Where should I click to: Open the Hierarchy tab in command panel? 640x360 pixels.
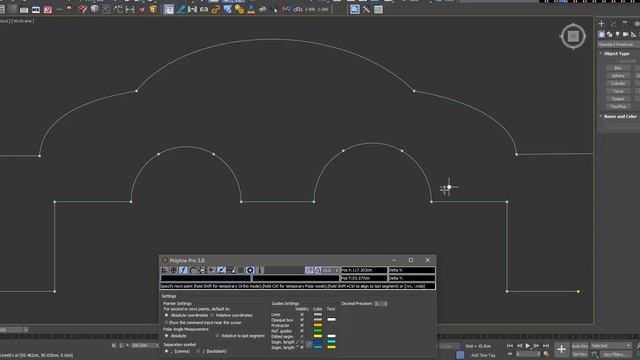624,24
